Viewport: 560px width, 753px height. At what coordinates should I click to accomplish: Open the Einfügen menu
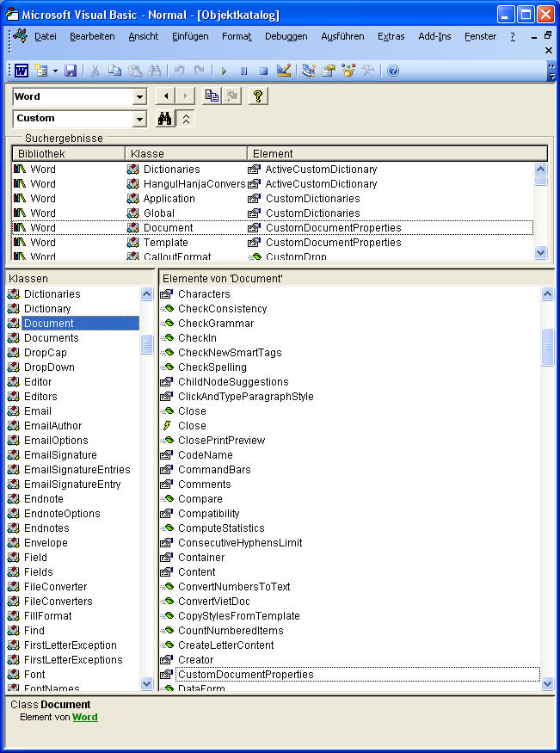coord(190,36)
